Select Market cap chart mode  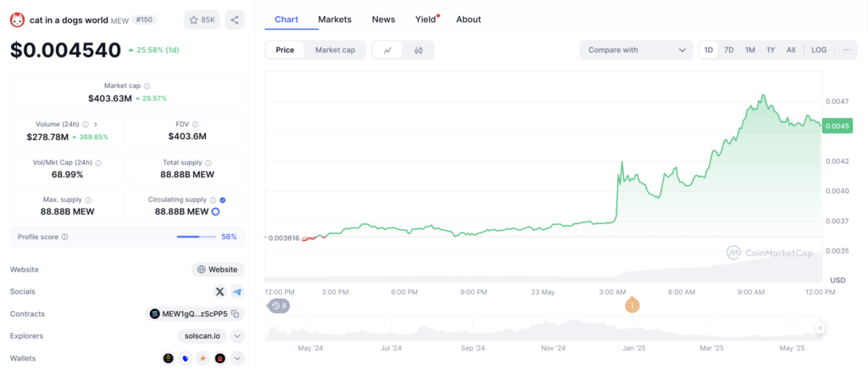tap(335, 50)
